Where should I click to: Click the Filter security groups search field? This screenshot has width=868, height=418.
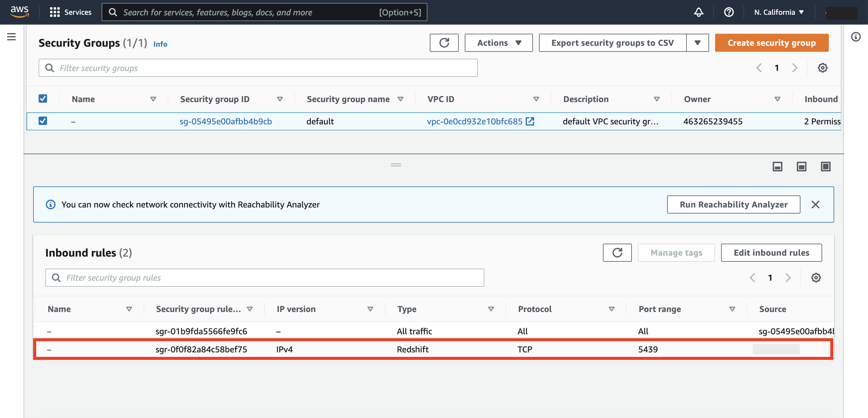coord(258,68)
